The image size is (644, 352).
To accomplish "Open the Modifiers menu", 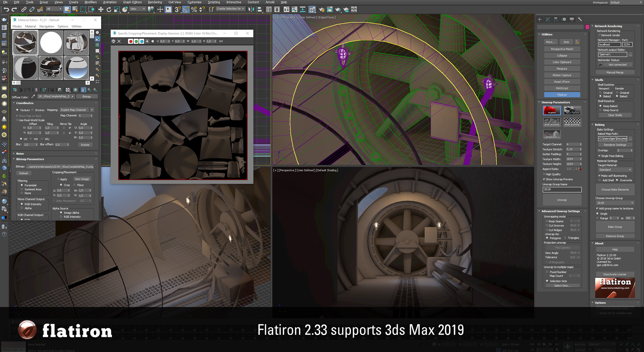I will [x=91, y=2].
